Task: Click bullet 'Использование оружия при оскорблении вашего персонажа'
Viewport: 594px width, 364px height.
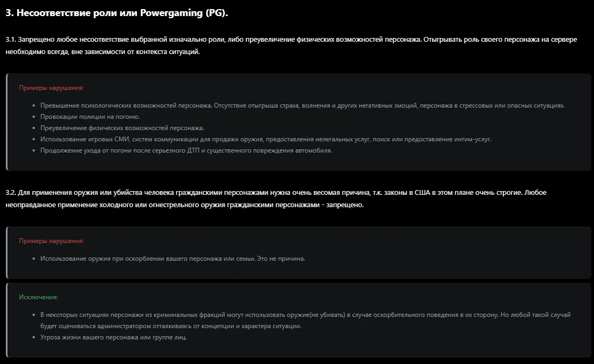Action: click(173, 259)
